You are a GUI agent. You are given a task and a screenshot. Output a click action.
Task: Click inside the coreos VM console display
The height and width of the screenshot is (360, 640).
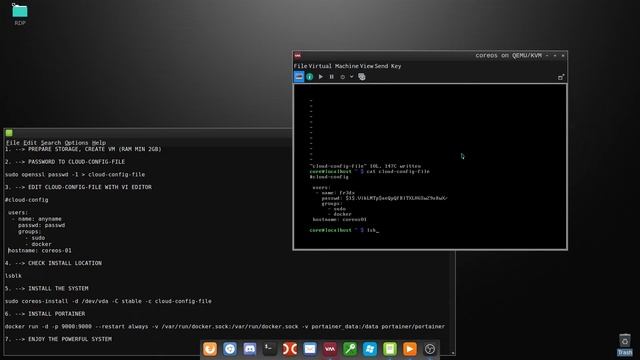tap(430, 166)
